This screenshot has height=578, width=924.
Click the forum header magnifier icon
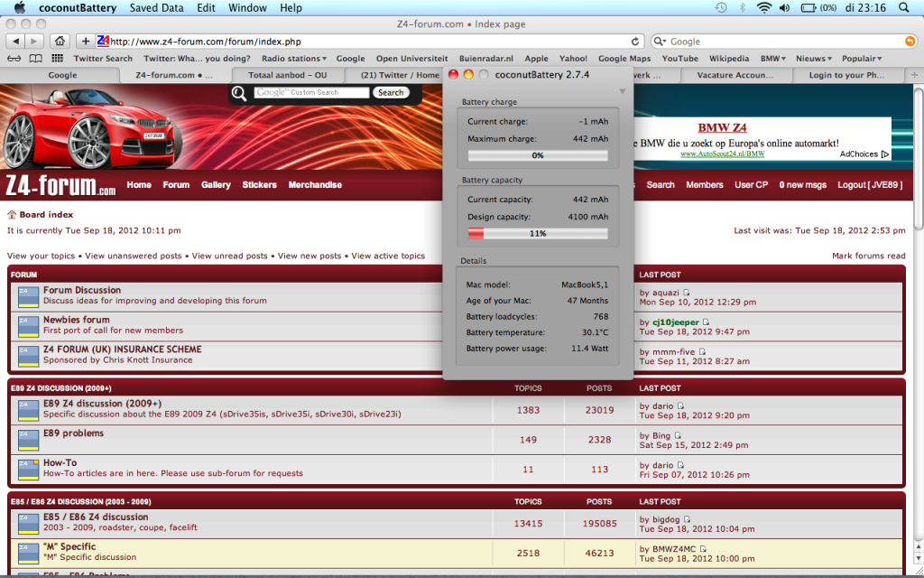(x=238, y=93)
